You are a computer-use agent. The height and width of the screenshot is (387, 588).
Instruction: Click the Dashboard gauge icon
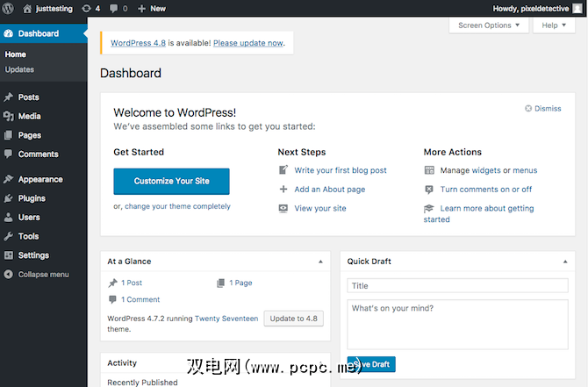pyautogui.click(x=8, y=33)
